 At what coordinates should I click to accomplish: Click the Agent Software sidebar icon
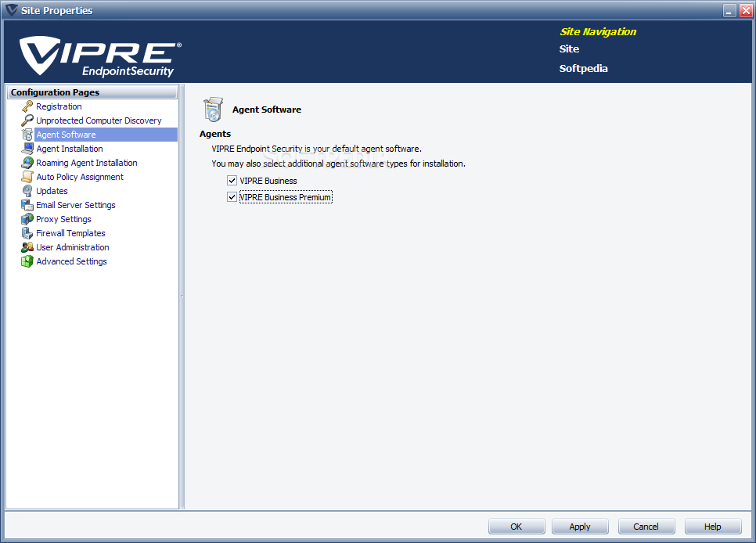click(x=27, y=135)
